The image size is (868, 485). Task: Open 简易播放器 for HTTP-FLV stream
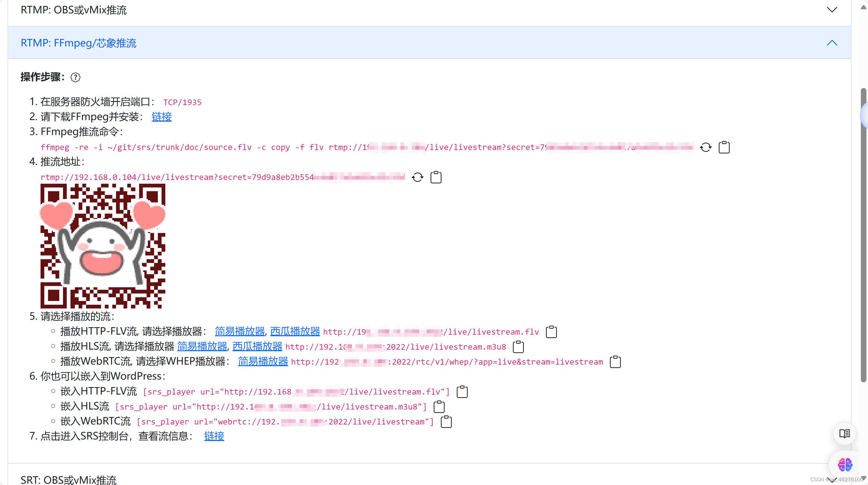[240, 331]
